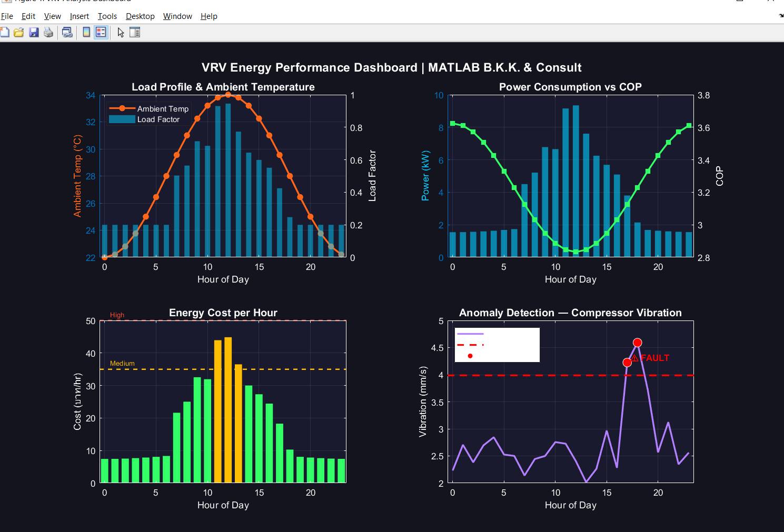Click the 'Load Factor' right axis label

pyautogui.click(x=372, y=176)
